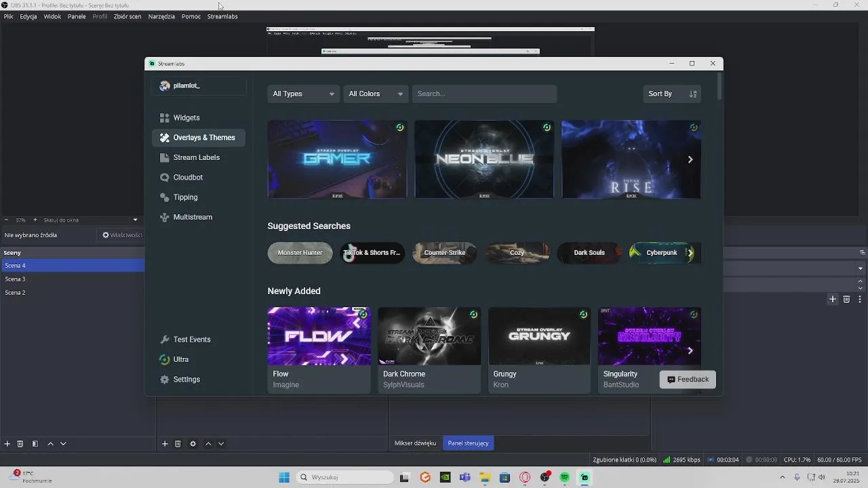Screen dimensions: 868x488
Task: Open the Multistream section
Action: [x=198, y=217]
